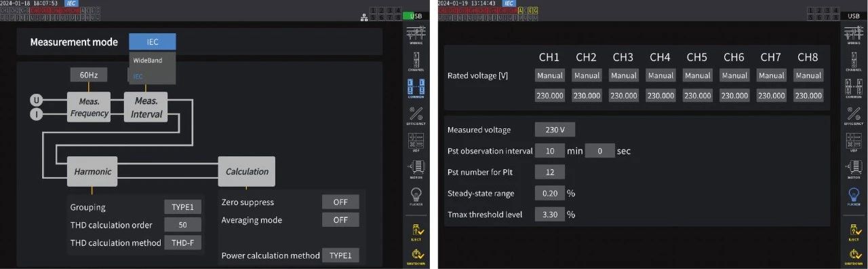Open FLICKER lightbulb icon in left screen sidebar
Screen dimensions: 868x269
tap(416, 196)
